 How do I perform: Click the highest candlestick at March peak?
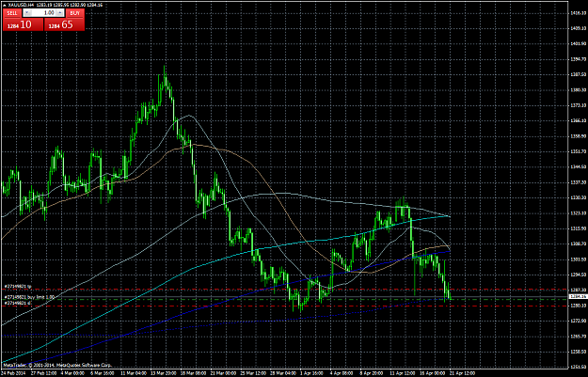[165, 77]
